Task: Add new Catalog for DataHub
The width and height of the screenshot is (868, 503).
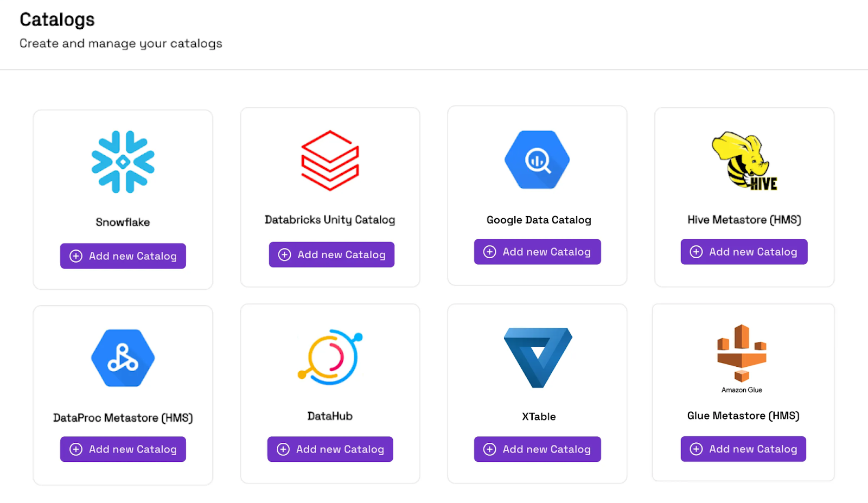Action: pos(330,449)
